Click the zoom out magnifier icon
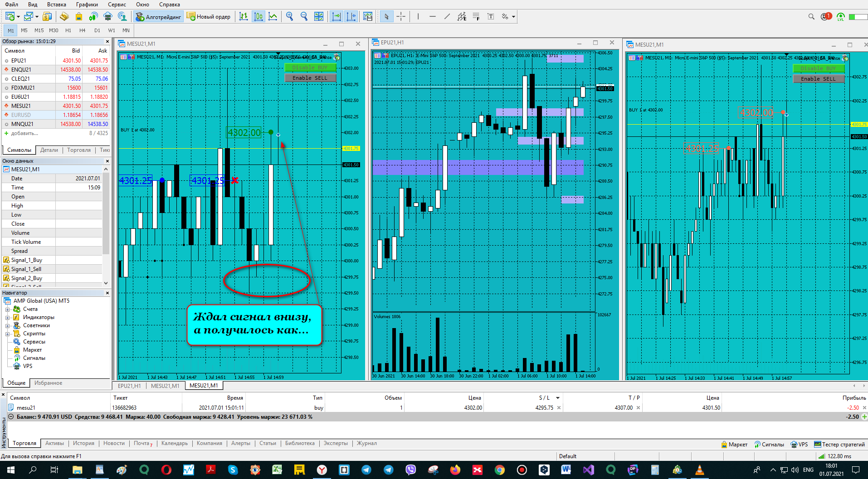 point(304,17)
